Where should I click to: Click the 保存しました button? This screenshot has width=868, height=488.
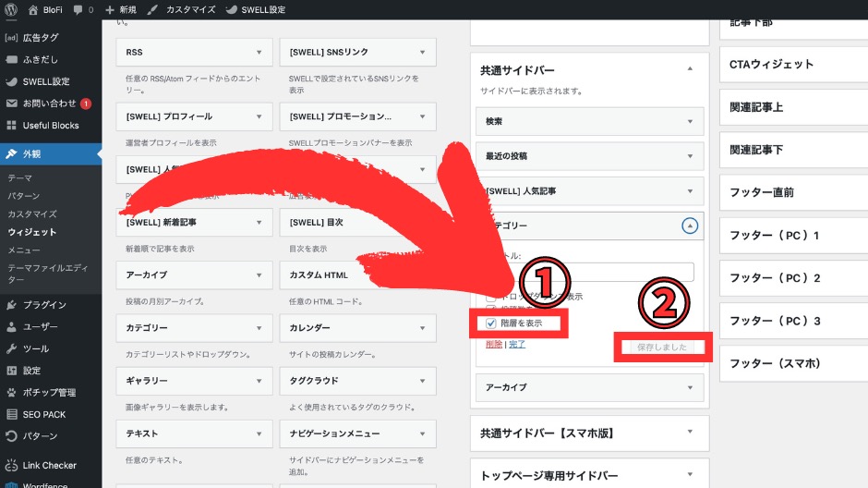[x=662, y=347]
